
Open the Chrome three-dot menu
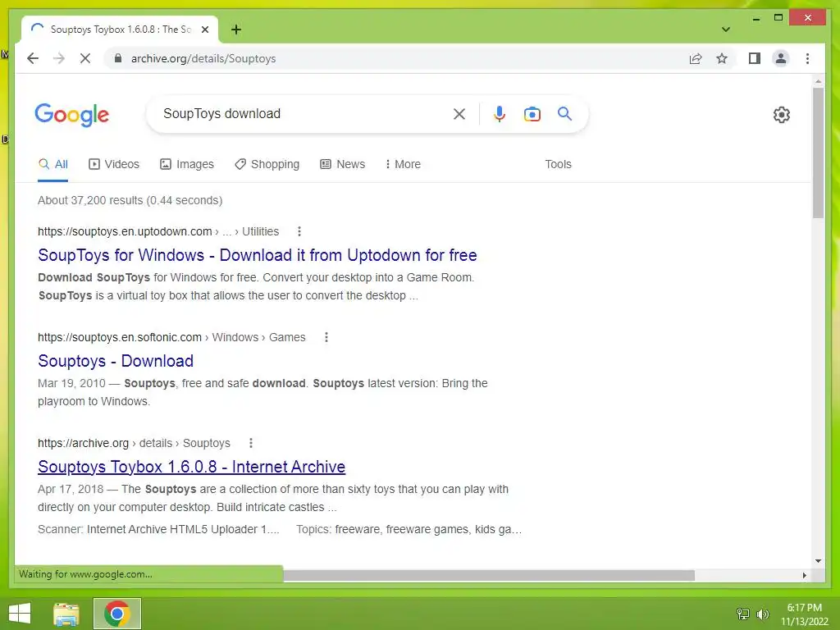[807, 58]
